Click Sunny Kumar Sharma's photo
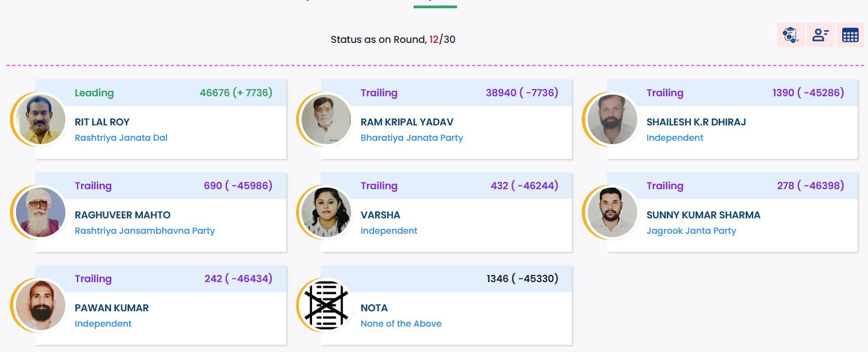Image resolution: width=868 pixels, height=352 pixels. coord(612,212)
